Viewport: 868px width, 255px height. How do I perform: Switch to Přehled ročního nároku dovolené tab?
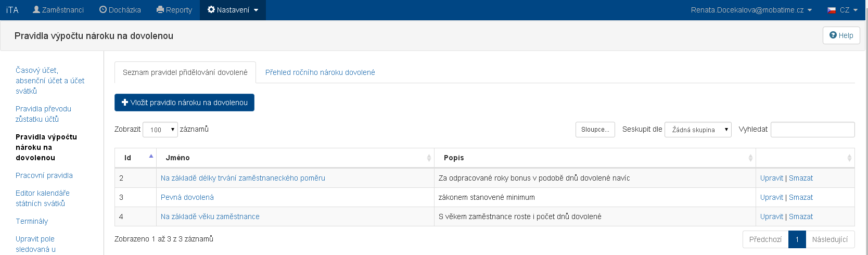(x=320, y=72)
